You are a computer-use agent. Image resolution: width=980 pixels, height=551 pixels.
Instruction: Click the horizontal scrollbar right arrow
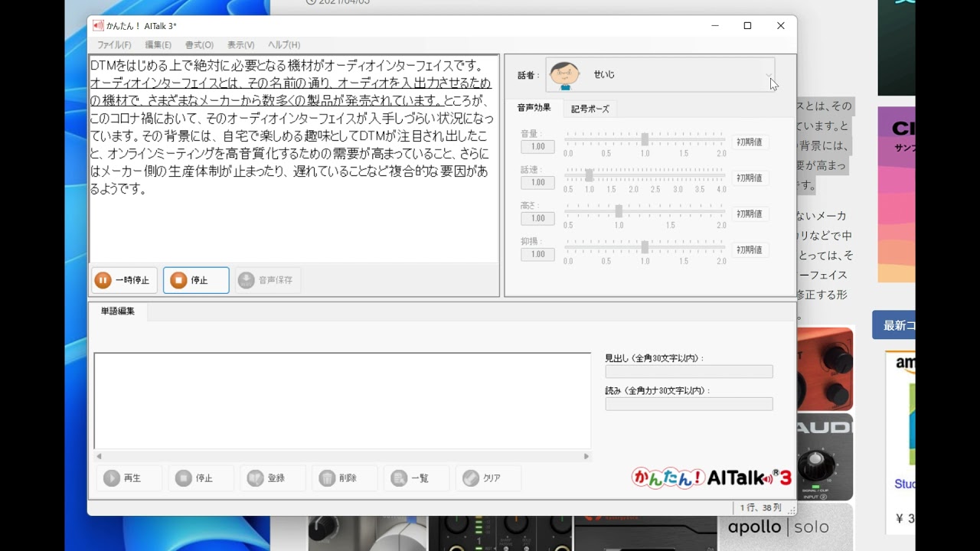586,456
